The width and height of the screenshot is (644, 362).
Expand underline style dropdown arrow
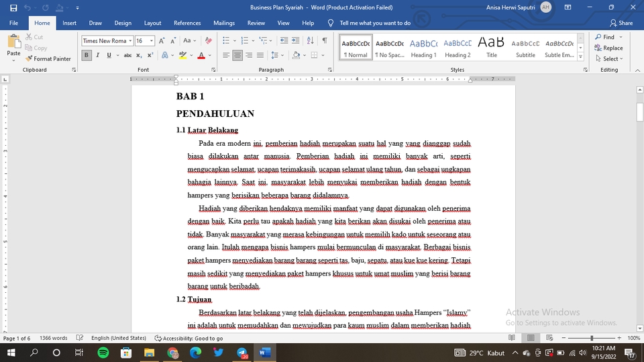click(x=118, y=55)
